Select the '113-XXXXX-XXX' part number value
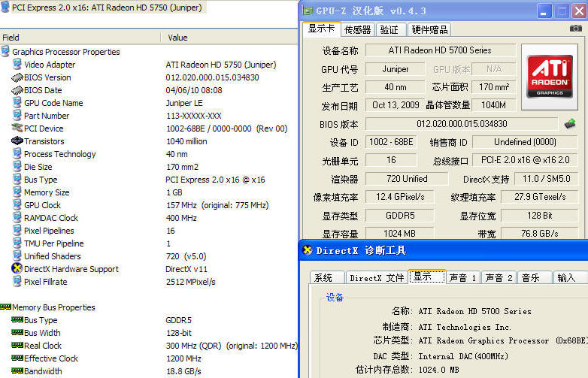 point(194,116)
